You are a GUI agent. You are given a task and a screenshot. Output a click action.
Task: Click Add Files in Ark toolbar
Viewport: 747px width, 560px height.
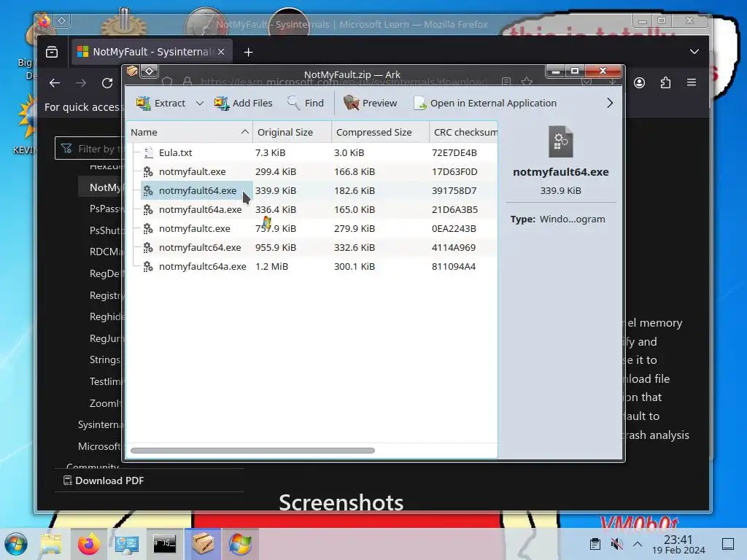tap(243, 103)
